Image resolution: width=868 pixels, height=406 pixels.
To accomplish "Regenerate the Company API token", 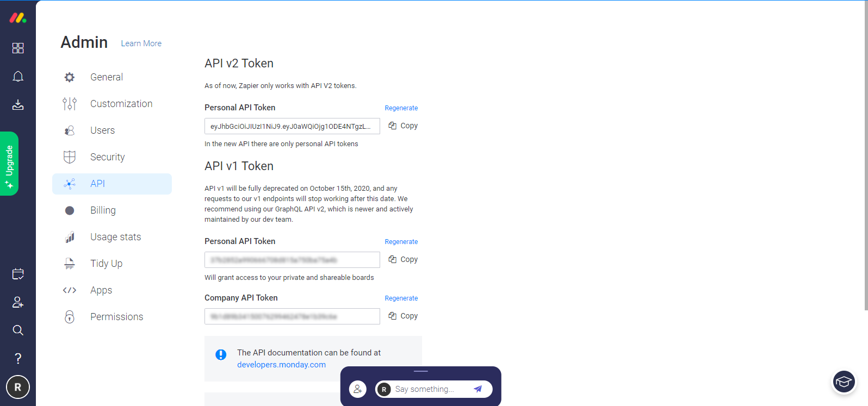I will tap(401, 298).
